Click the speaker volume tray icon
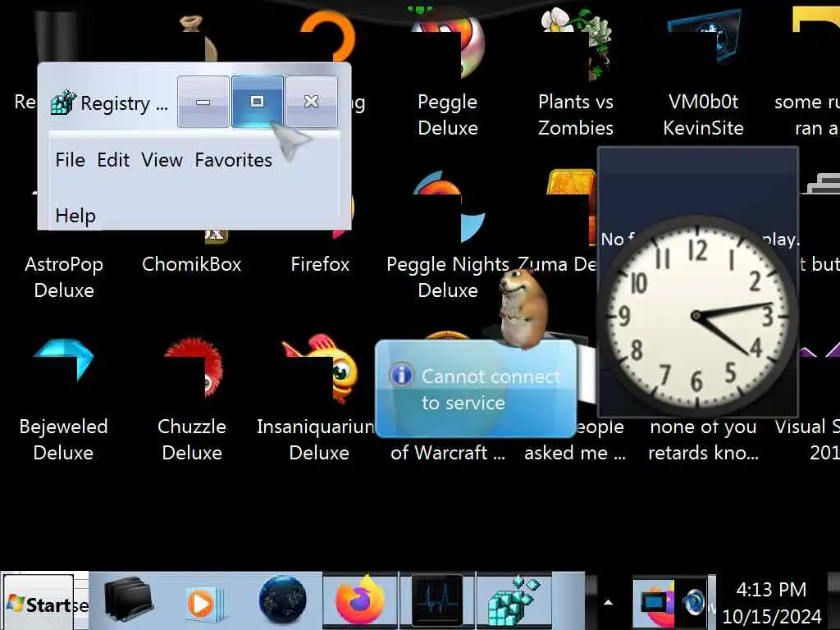 [694, 602]
